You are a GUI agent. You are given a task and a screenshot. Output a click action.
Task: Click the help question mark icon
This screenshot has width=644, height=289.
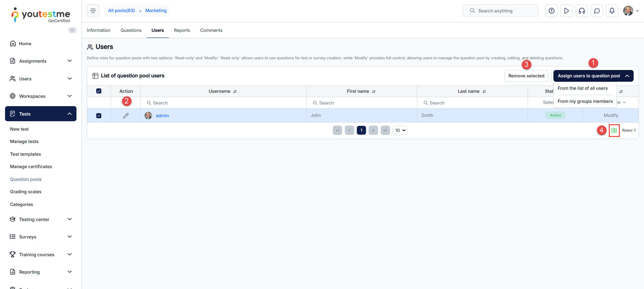(551, 11)
